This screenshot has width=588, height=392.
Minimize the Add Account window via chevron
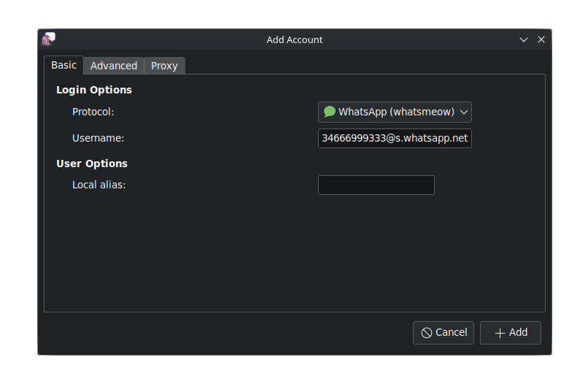pyautogui.click(x=524, y=39)
